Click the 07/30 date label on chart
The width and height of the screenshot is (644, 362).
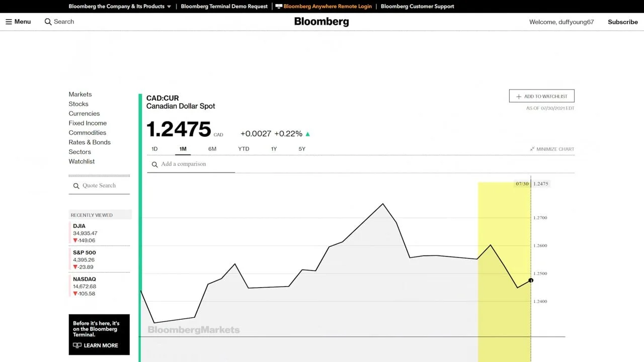point(522,184)
